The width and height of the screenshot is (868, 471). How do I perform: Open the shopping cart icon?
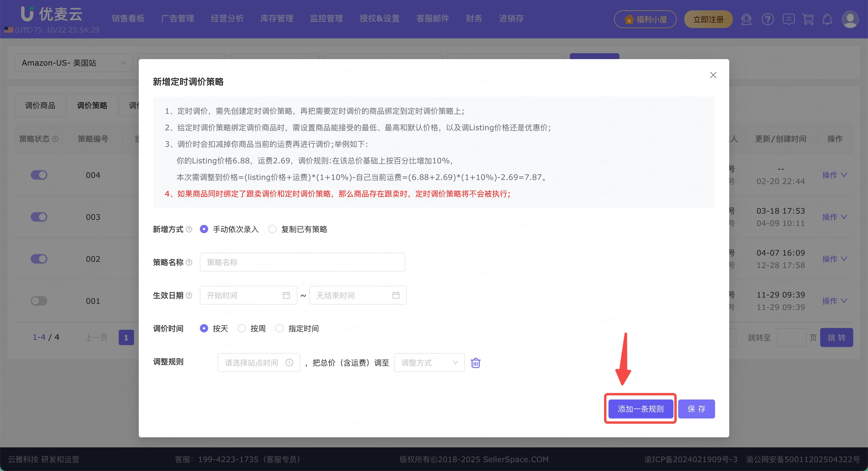(x=808, y=19)
